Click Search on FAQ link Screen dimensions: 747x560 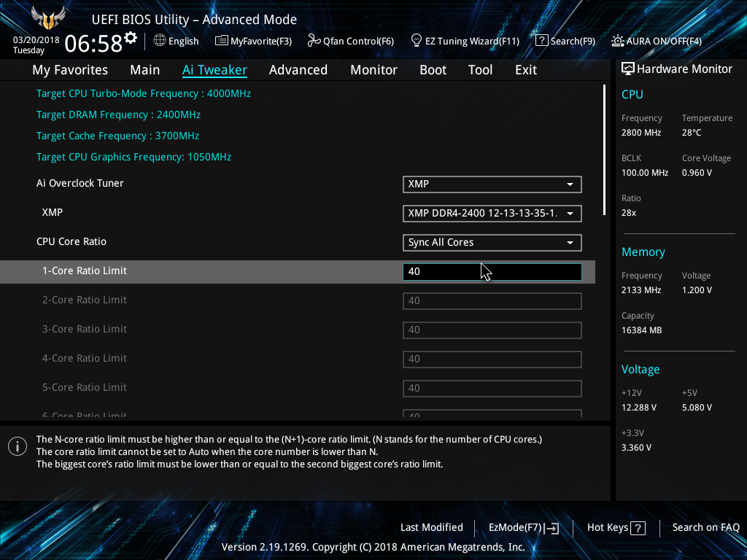pyautogui.click(x=706, y=528)
